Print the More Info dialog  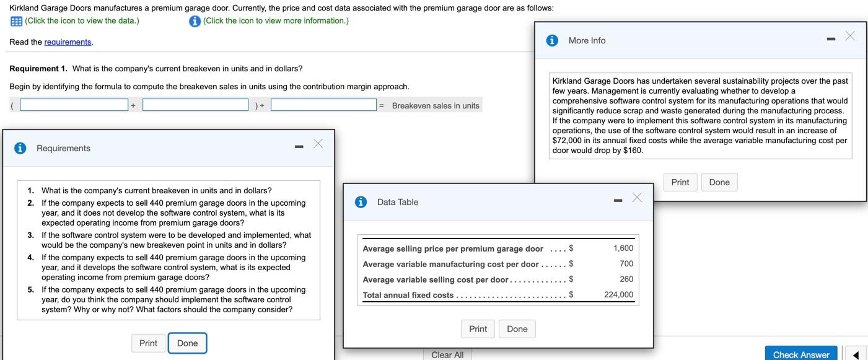tap(680, 182)
